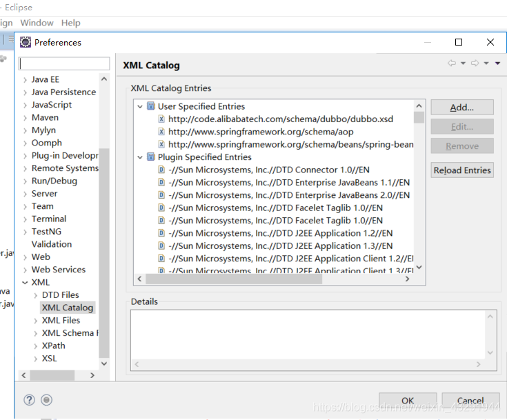Click the DTD icon beside Connector 1.0 entry

(161, 170)
